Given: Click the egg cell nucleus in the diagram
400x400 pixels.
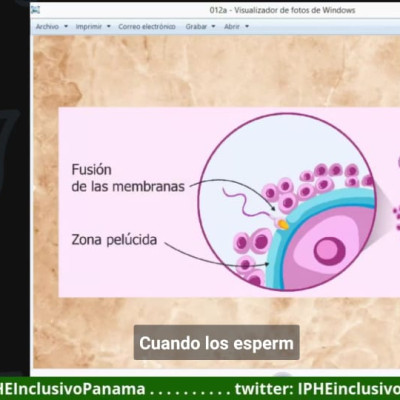Looking at the screenshot, I should click(330, 251).
